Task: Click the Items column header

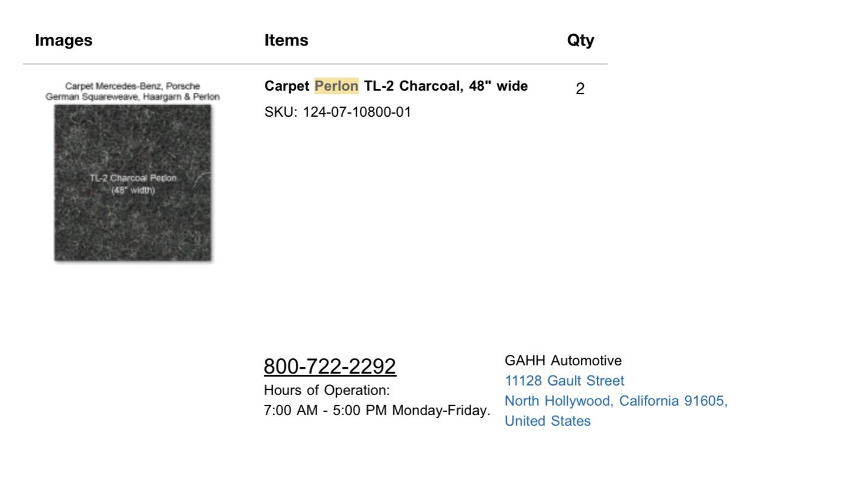Action: (x=286, y=40)
